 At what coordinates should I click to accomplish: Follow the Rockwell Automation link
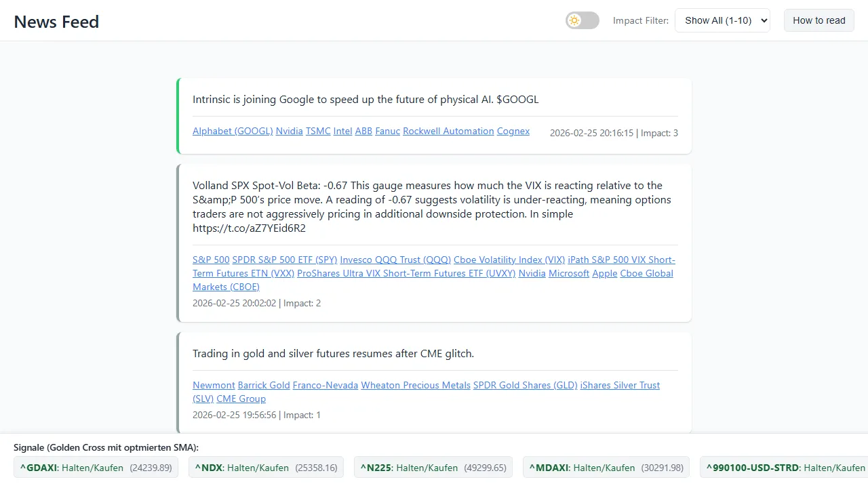448,131
